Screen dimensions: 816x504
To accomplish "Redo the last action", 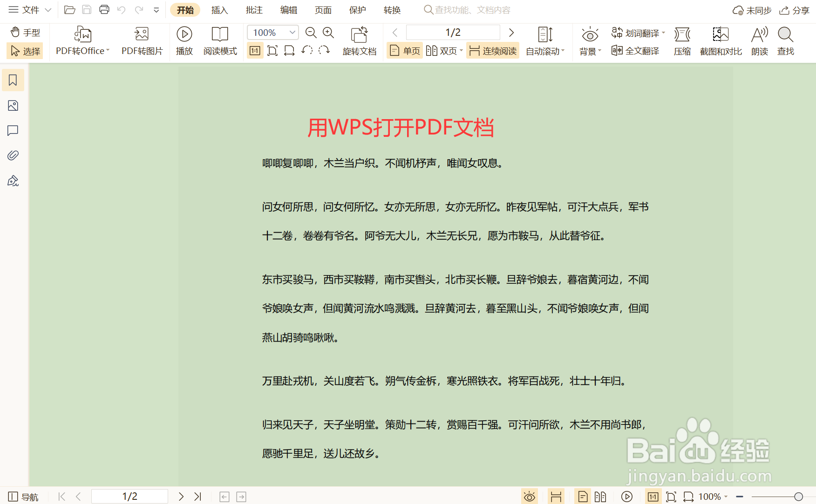I will coord(139,10).
